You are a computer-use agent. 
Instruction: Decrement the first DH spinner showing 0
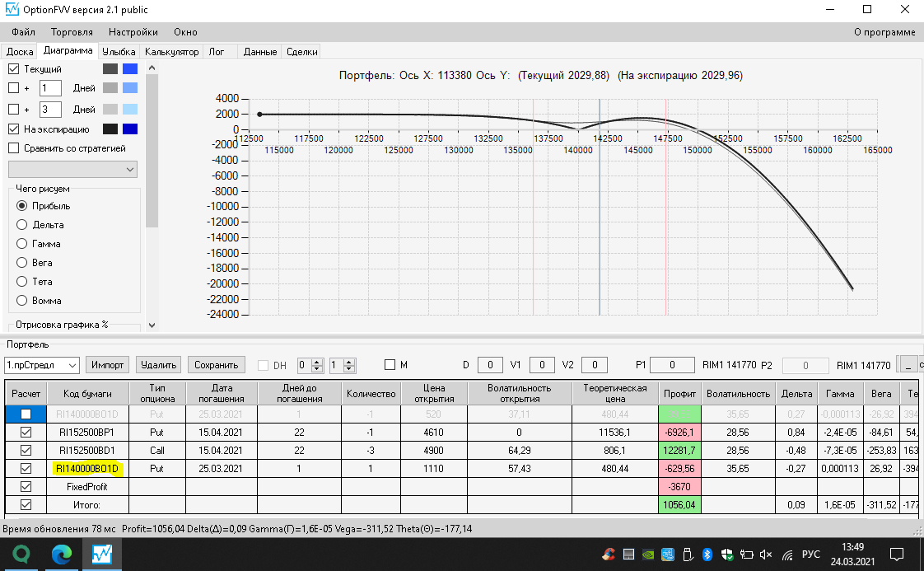(317, 368)
